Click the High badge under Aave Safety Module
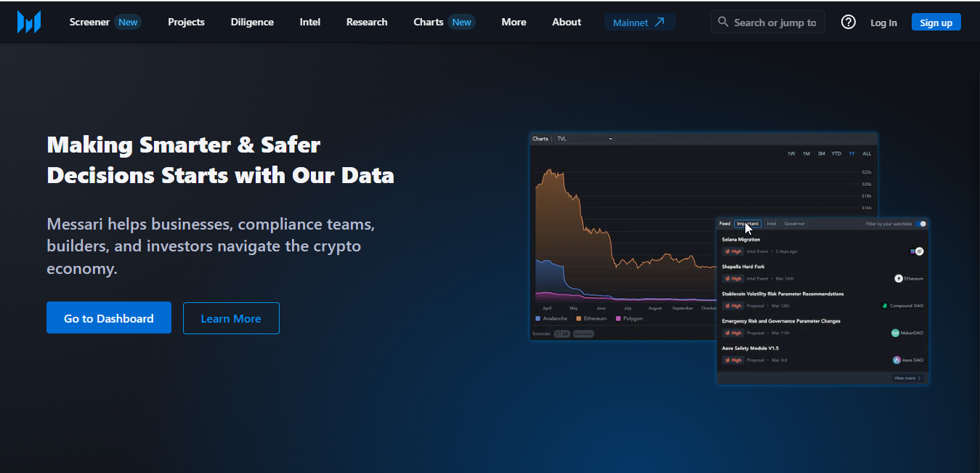The image size is (980, 473). pos(733,360)
